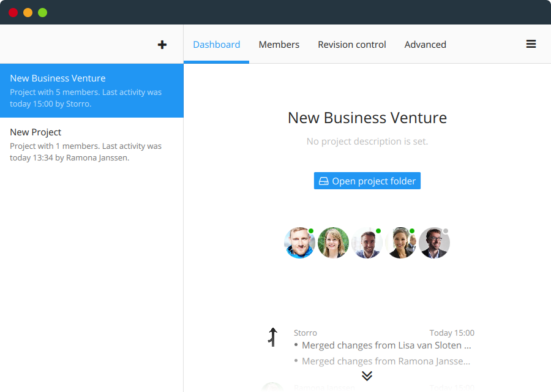Select New Project in sidebar list
Viewport: 551px width, 392px height.
[x=92, y=145]
